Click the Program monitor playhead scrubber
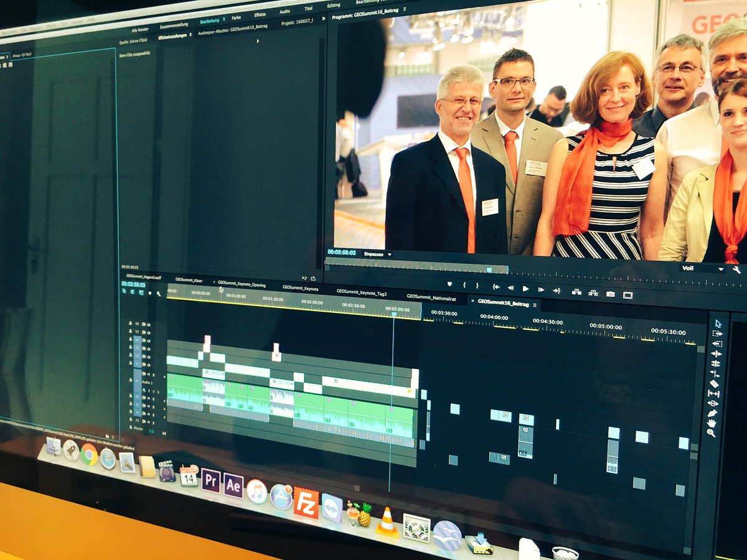 489,269
